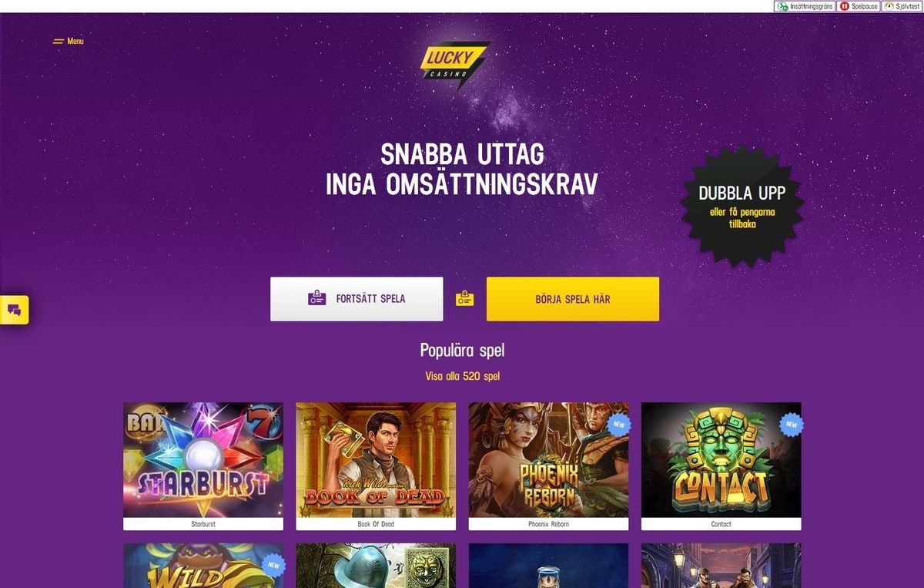Open the Phoenix Reborn game thumbnail
924x588 pixels.
(x=548, y=466)
